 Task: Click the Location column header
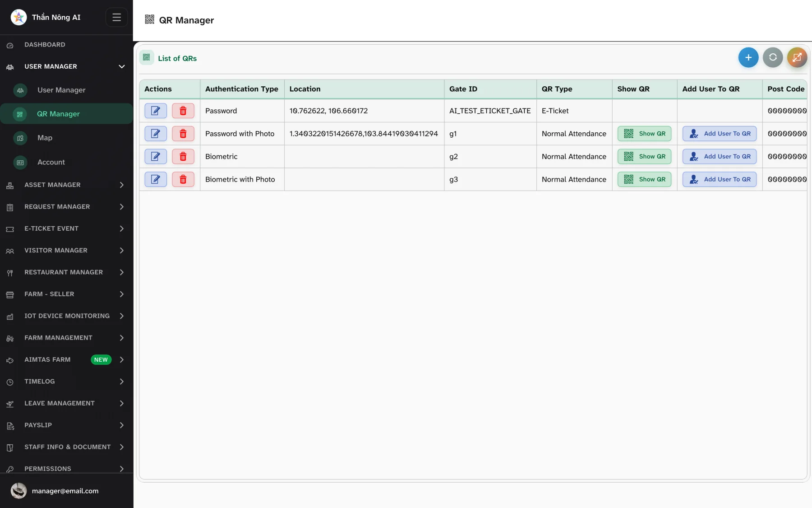[364, 89]
